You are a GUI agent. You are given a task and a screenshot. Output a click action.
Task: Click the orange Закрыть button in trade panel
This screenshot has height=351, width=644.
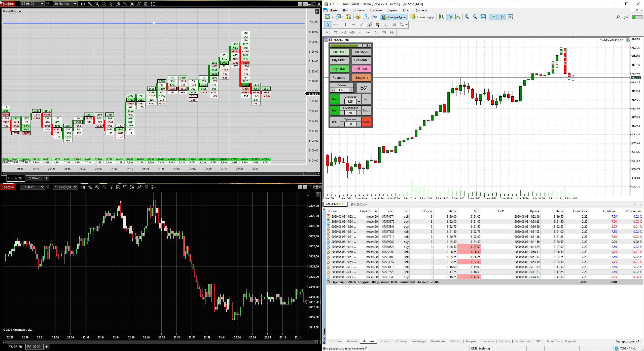click(362, 78)
